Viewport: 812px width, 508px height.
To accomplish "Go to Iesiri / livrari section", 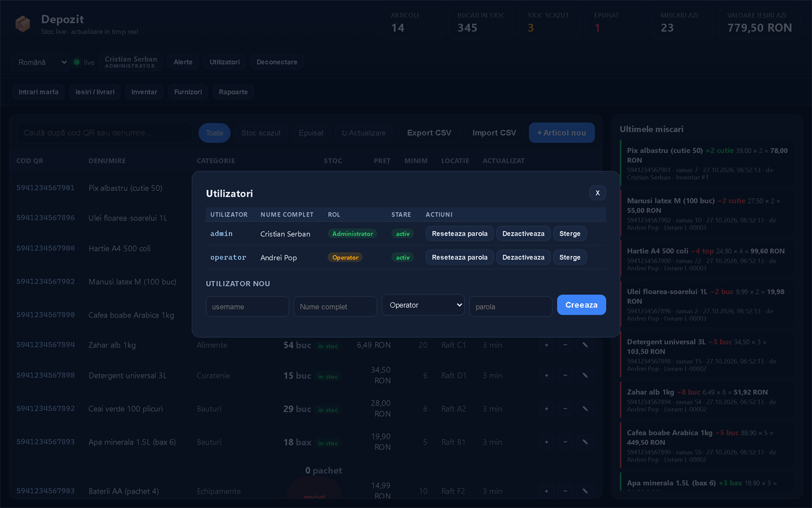I will point(95,92).
